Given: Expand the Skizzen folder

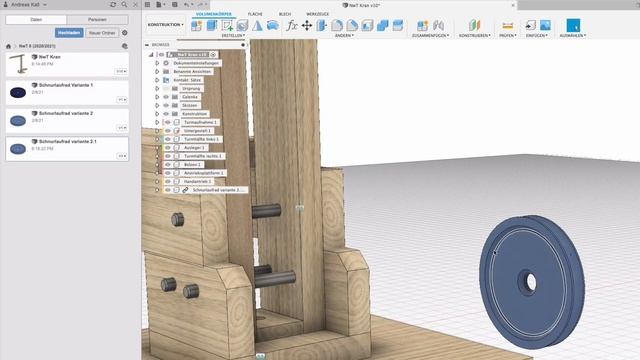Looking at the screenshot, I should point(157,105).
